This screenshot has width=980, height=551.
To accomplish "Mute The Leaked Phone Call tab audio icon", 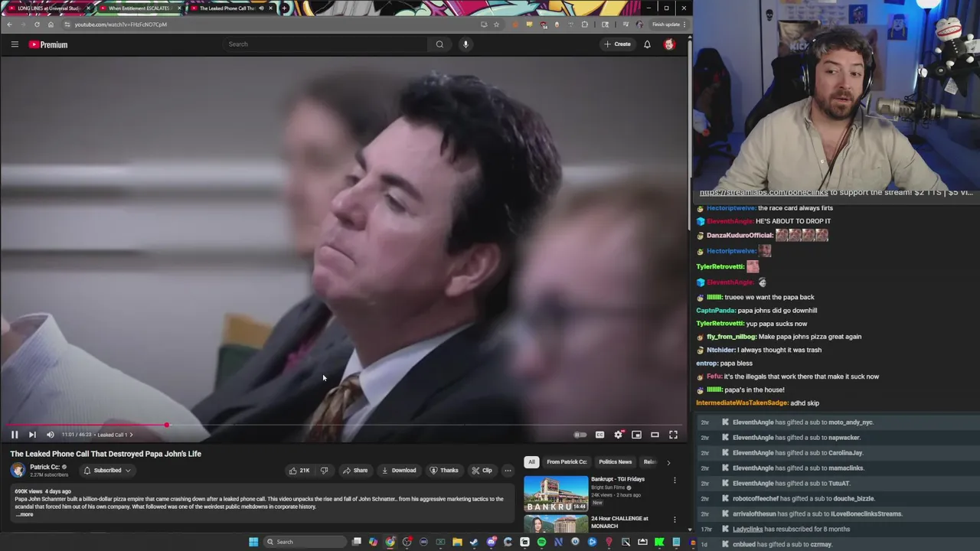I will pyautogui.click(x=261, y=8).
